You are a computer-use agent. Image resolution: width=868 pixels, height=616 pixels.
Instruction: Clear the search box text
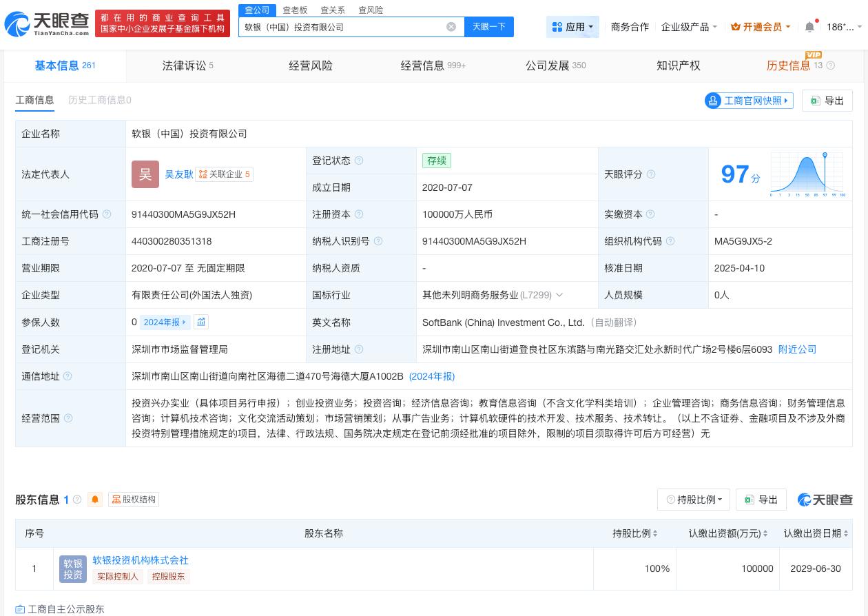click(x=451, y=27)
